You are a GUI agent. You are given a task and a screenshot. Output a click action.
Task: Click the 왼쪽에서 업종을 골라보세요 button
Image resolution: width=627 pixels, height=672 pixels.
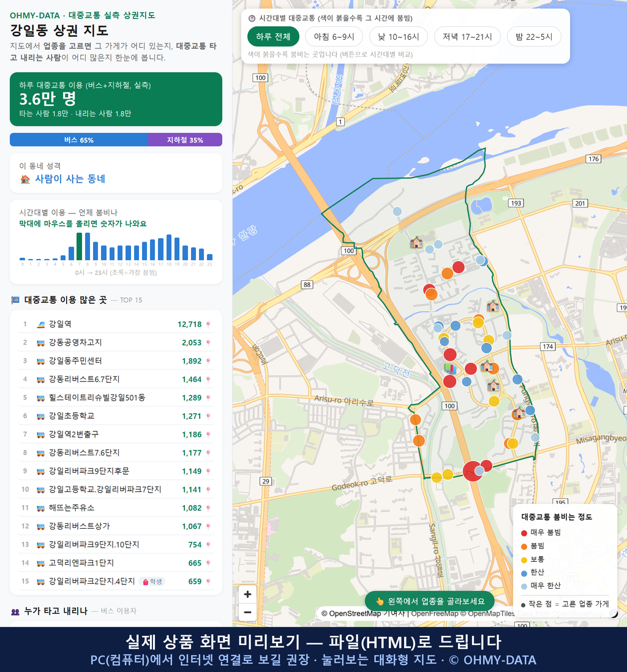[x=429, y=601]
